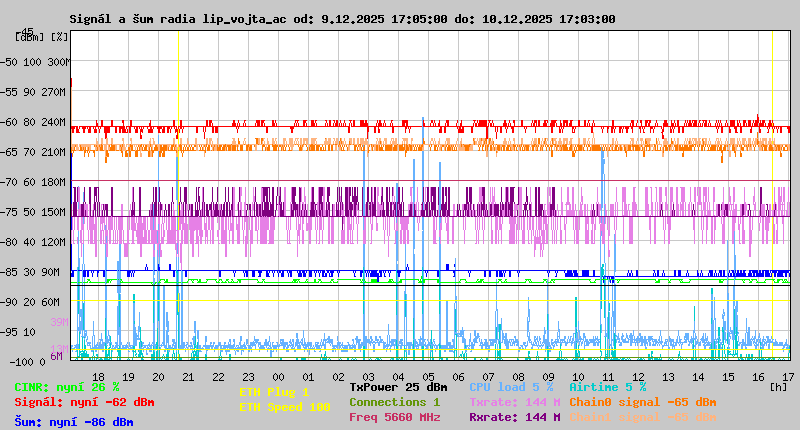The height and width of the screenshot is (430, 800).
Task: Click the 00 hour label on time axis
Action: pos(278,377)
